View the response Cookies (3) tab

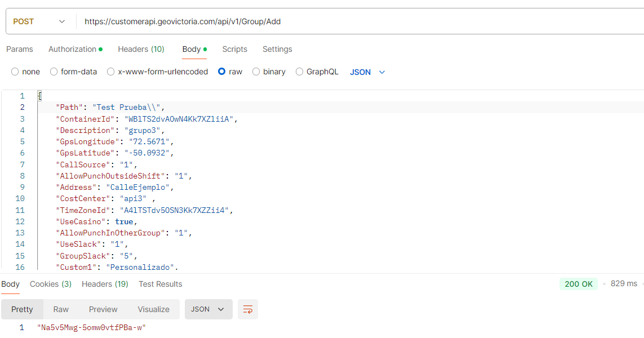coord(51,284)
